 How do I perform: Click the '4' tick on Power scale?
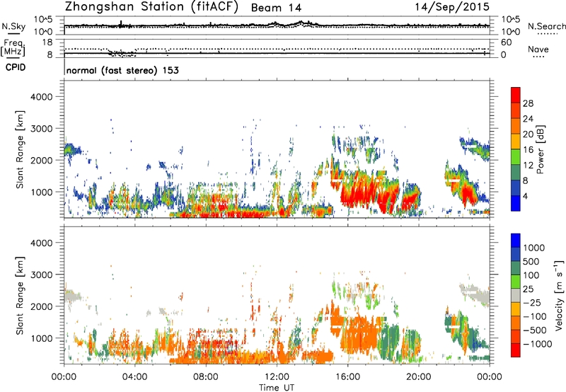(x=526, y=196)
